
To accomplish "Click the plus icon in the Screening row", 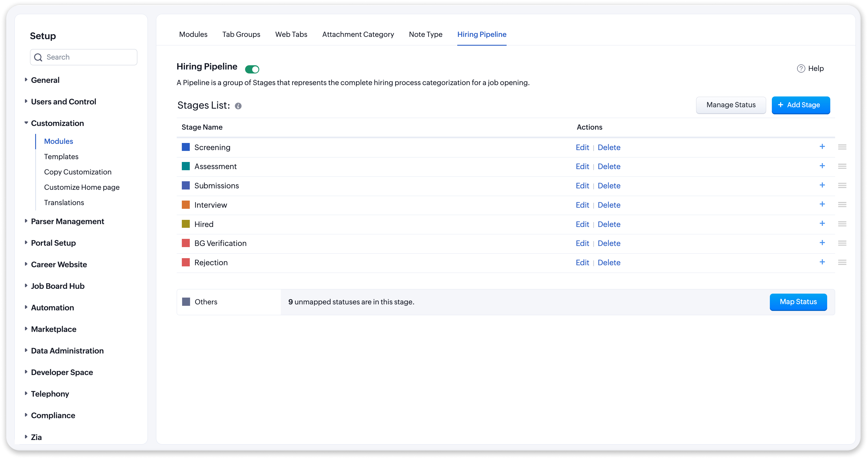I will [x=822, y=147].
